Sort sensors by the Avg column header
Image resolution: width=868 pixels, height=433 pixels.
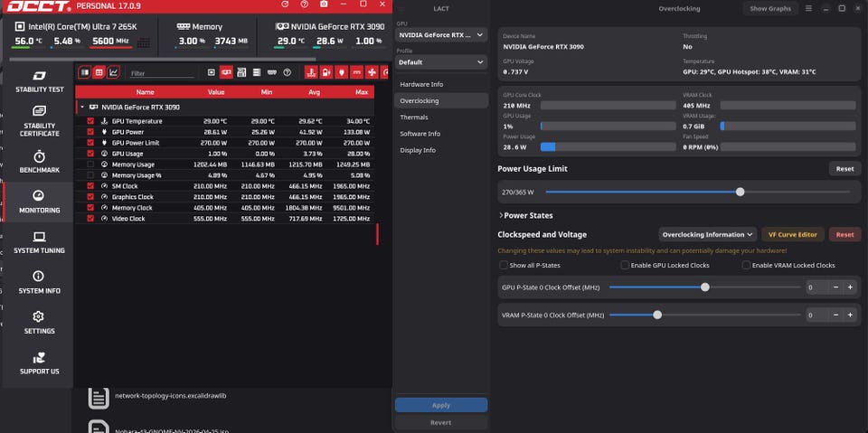tap(315, 92)
